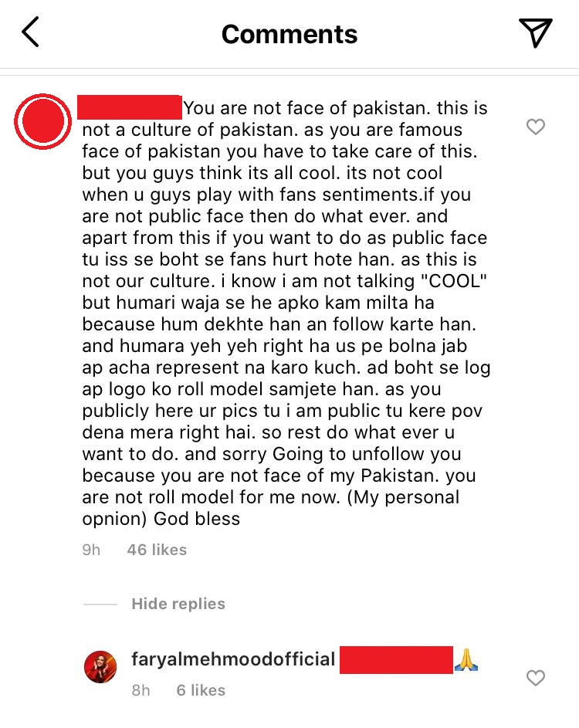Open the commenter's red circular profile picture
Screen dimensions: 579x728
pyautogui.click(x=42, y=121)
